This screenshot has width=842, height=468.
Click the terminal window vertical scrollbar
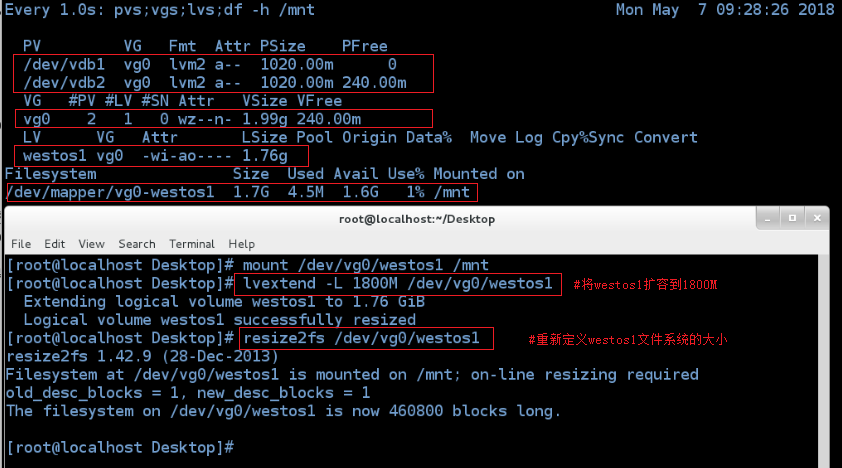pos(824,361)
